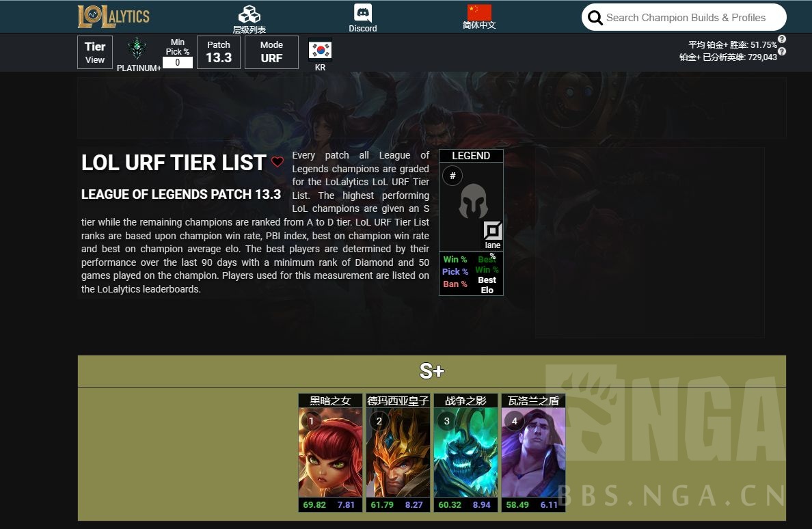Click the LEAGUE OF LEGENDS PATCH 13.3 subheading
The image size is (812, 529).
tap(180, 194)
